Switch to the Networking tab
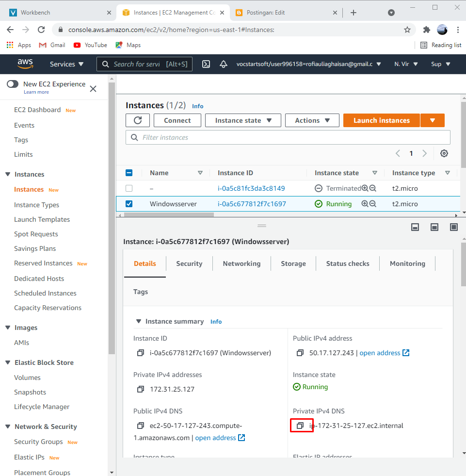The image size is (466, 476). point(242,263)
